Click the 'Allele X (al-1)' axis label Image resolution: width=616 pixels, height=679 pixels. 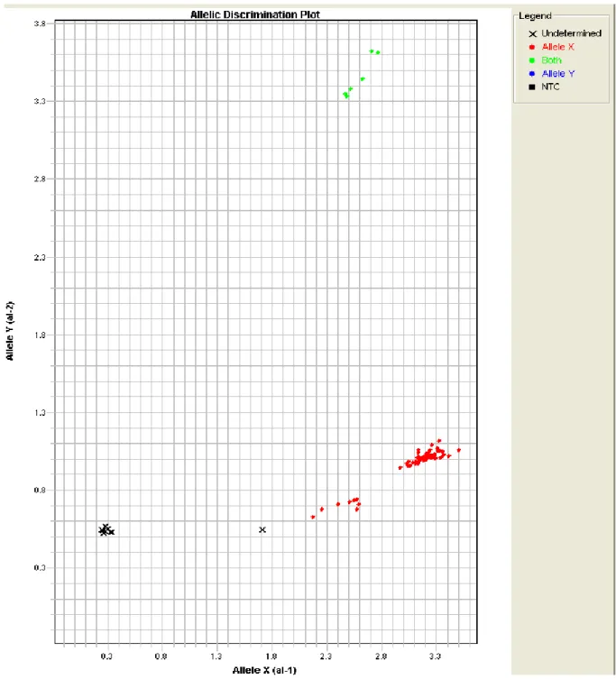264,670
